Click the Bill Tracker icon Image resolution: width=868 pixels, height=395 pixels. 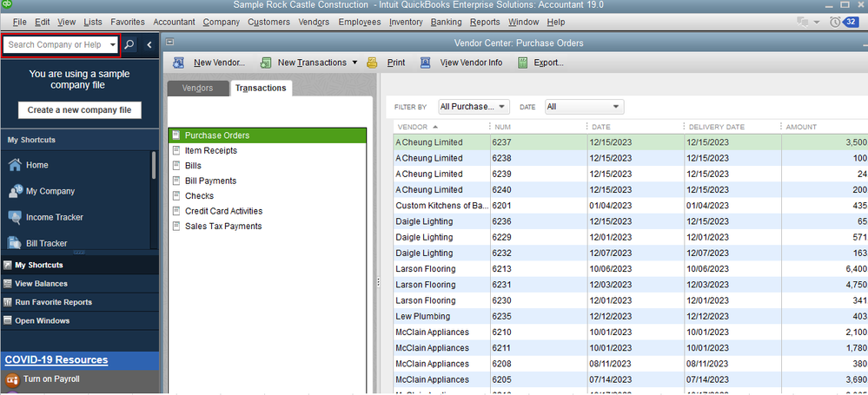point(15,243)
